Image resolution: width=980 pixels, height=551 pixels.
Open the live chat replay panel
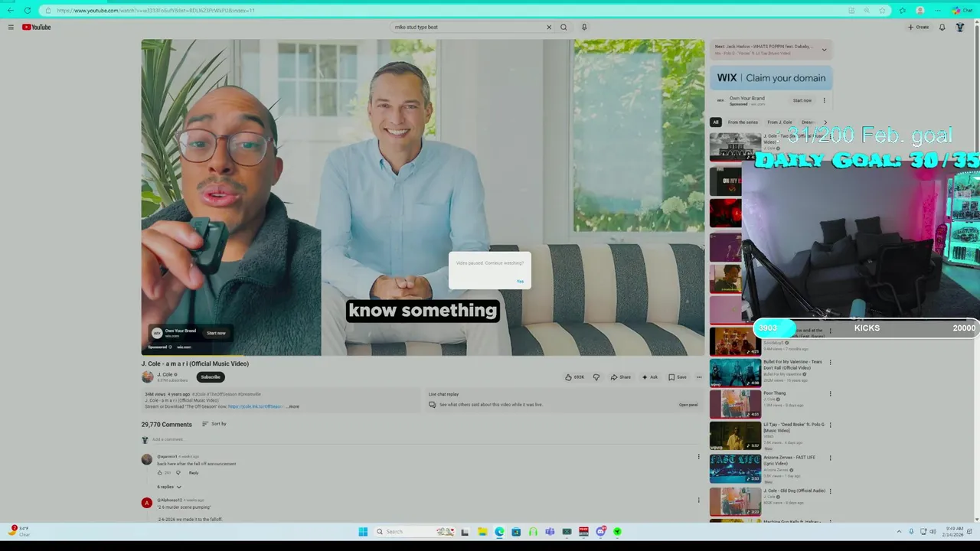click(688, 405)
